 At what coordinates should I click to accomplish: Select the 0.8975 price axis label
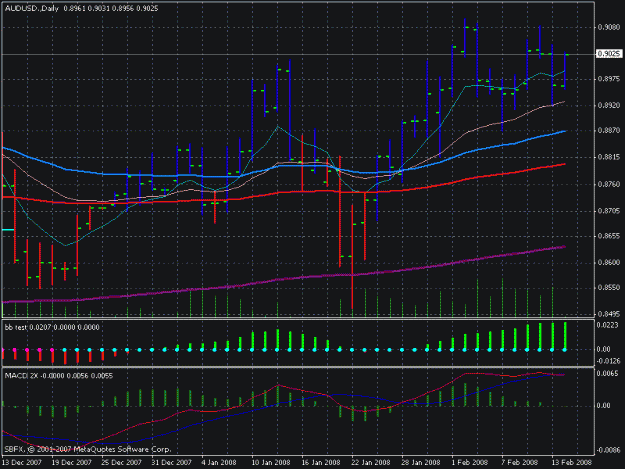609,79
